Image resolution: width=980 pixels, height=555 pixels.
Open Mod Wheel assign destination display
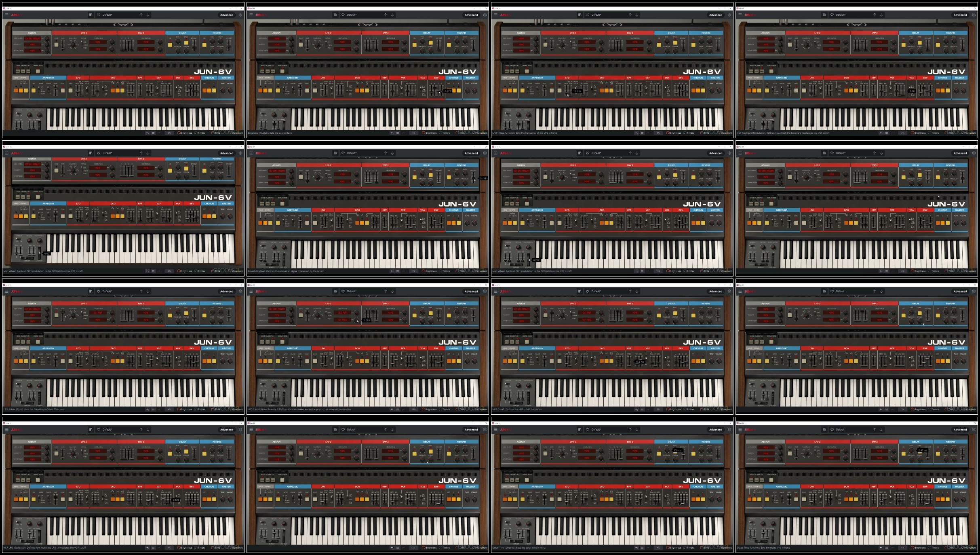point(32,39)
